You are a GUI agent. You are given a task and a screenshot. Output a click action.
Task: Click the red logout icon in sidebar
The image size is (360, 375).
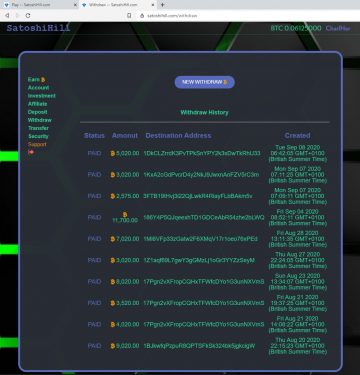point(31,152)
